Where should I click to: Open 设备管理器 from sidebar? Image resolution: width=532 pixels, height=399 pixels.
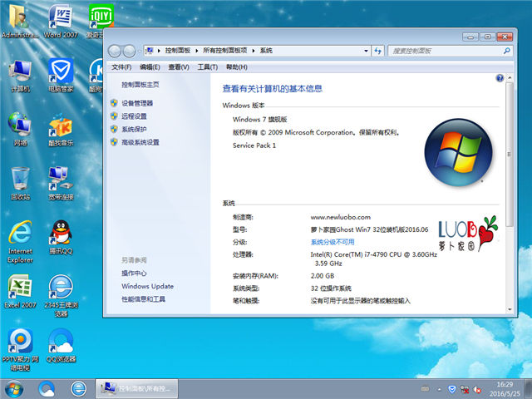(x=137, y=103)
